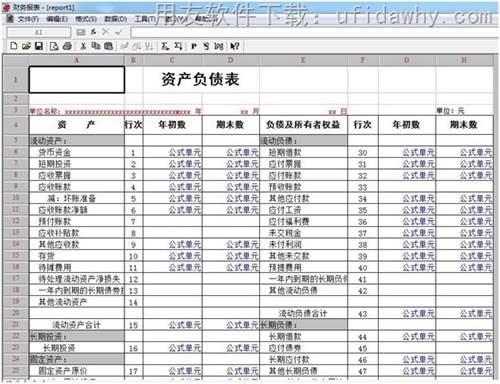Click the first Sigma sum icon
Image resolution: width=500 pixels, height=384 pixels.
pos(165,46)
